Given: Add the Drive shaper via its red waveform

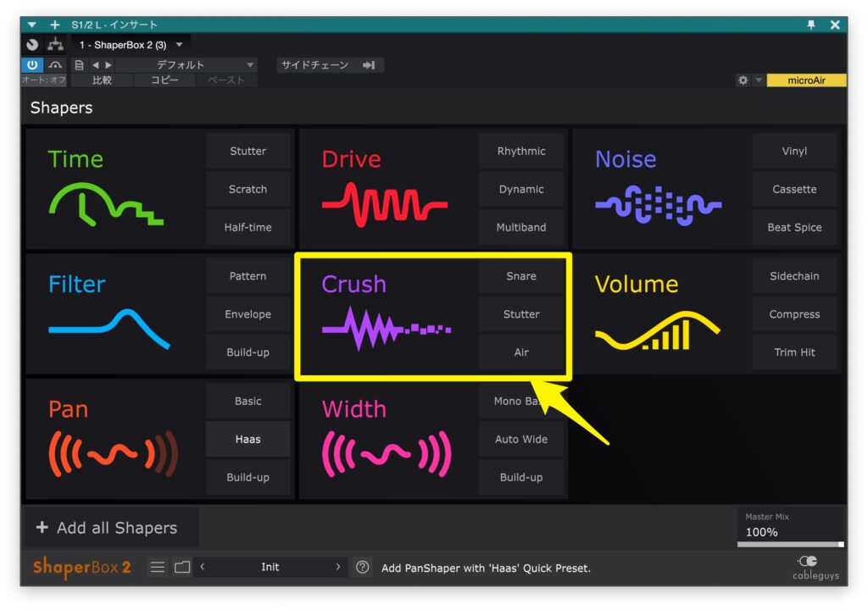Looking at the screenshot, I should (x=385, y=205).
